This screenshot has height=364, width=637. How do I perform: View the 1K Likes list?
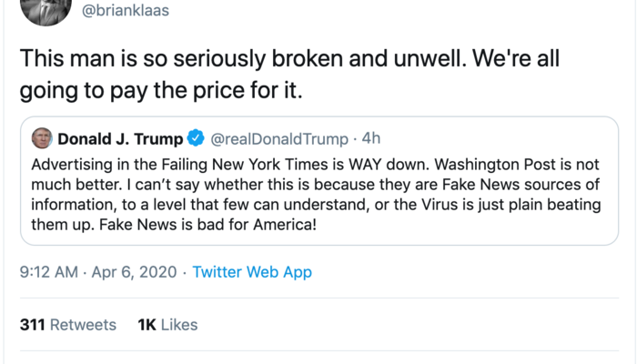pyautogui.click(x=167, y=325)
